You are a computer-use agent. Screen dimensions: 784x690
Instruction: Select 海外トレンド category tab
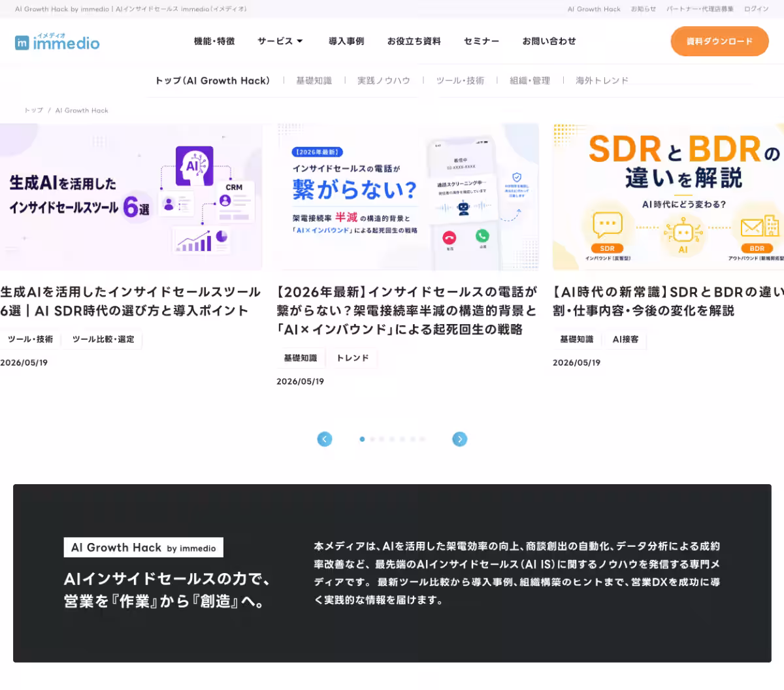(x=602, y=80)
